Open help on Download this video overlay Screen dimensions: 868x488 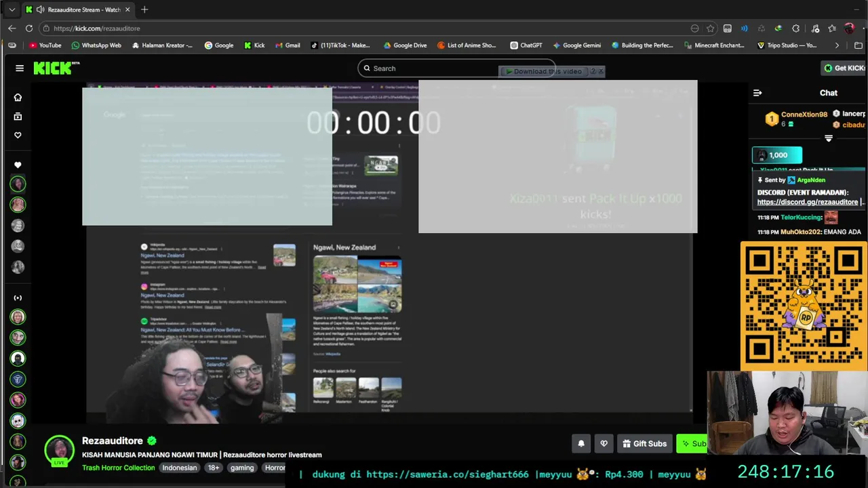click(593, 71)
